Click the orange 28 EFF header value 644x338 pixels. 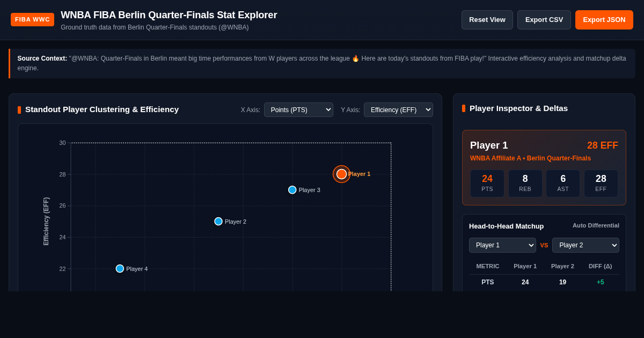[x=603, y=145]
